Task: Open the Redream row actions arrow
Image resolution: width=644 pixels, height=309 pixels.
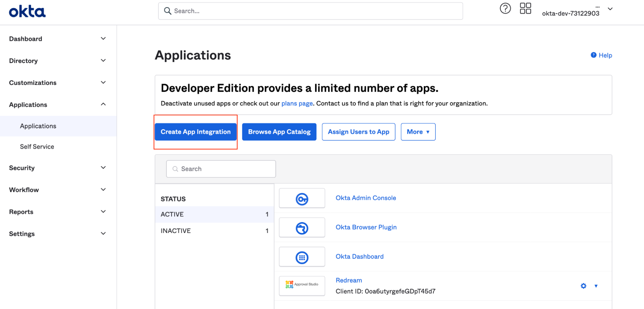Action: pyautogui.click(x=596, y=286)
